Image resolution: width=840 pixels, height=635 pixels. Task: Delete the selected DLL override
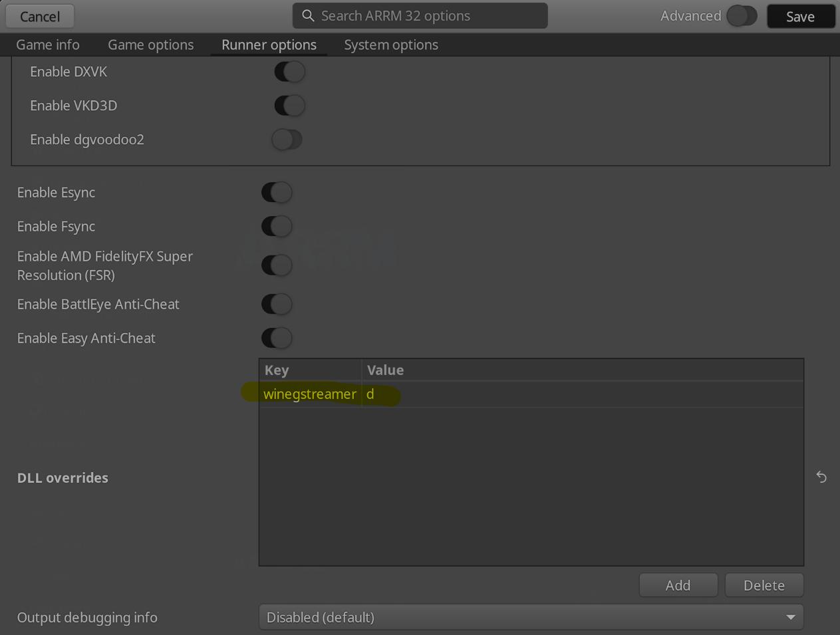pos(764,586)
